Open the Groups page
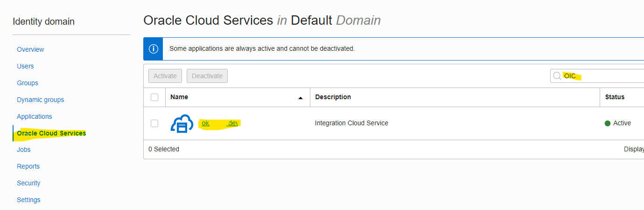644x210 pixels. 28,83
